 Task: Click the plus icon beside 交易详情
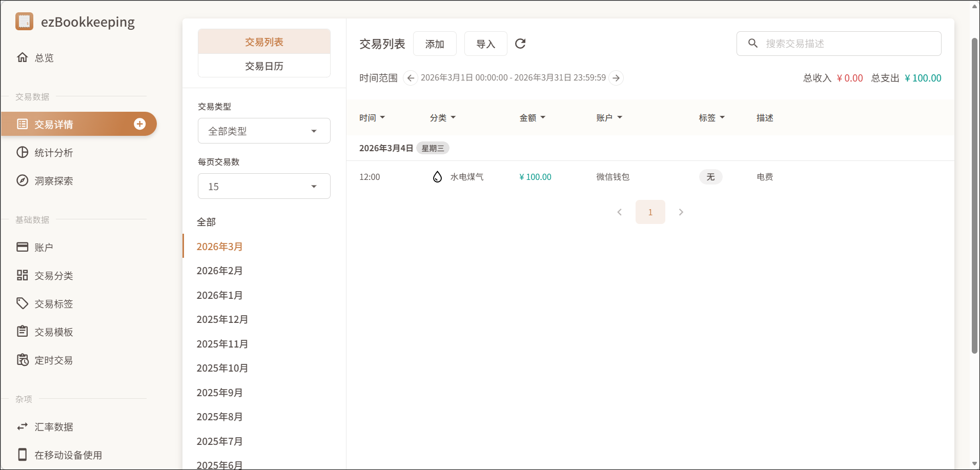click(x=139, y=124)
